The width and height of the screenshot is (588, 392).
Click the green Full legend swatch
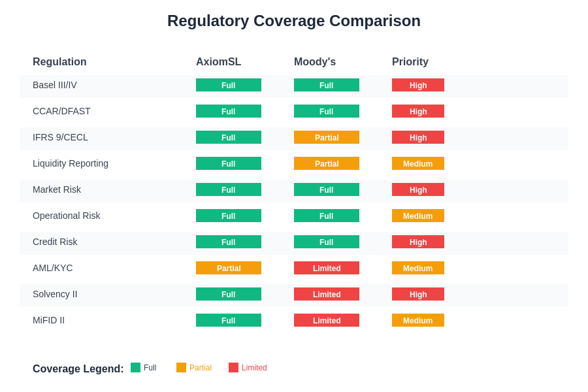click(x=135, y=368)
